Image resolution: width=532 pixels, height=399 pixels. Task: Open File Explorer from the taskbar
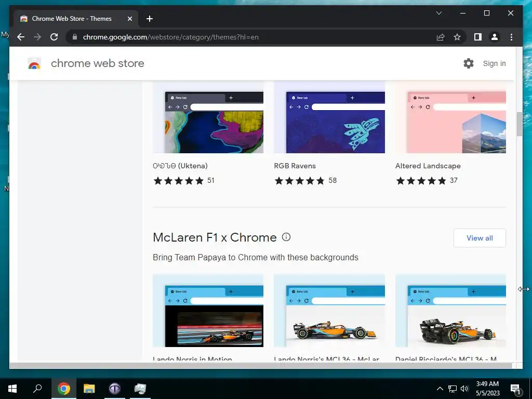coord(89,389)
